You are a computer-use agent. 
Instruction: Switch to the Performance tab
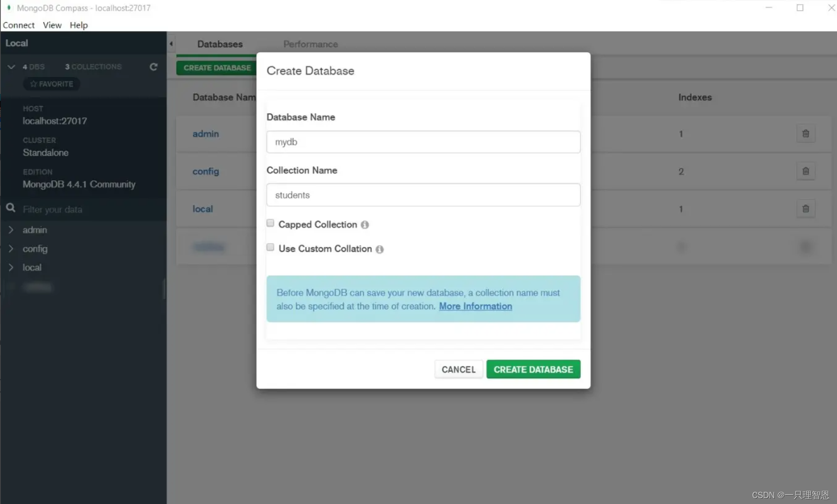click(310, 44)
